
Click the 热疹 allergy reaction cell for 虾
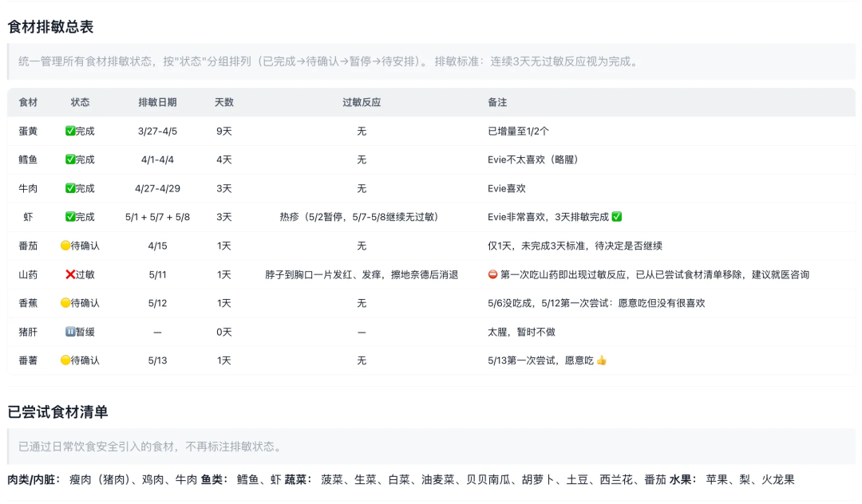[362, 217]
